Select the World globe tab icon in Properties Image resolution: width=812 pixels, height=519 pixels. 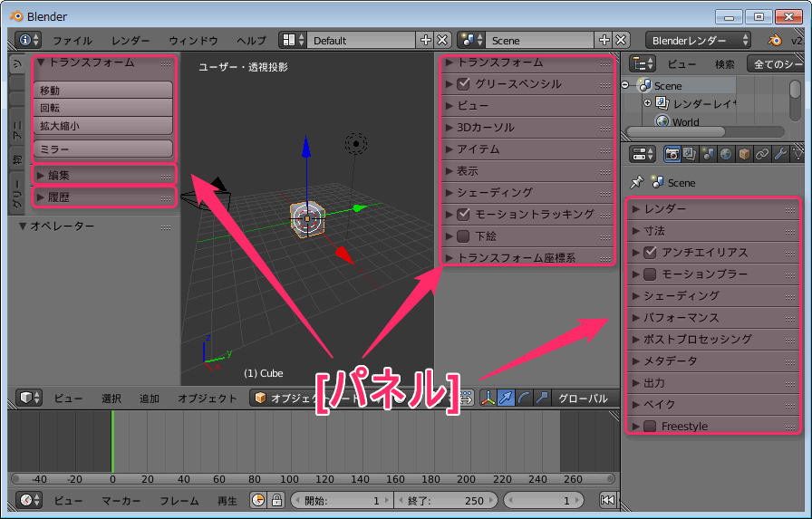point(726,154)
